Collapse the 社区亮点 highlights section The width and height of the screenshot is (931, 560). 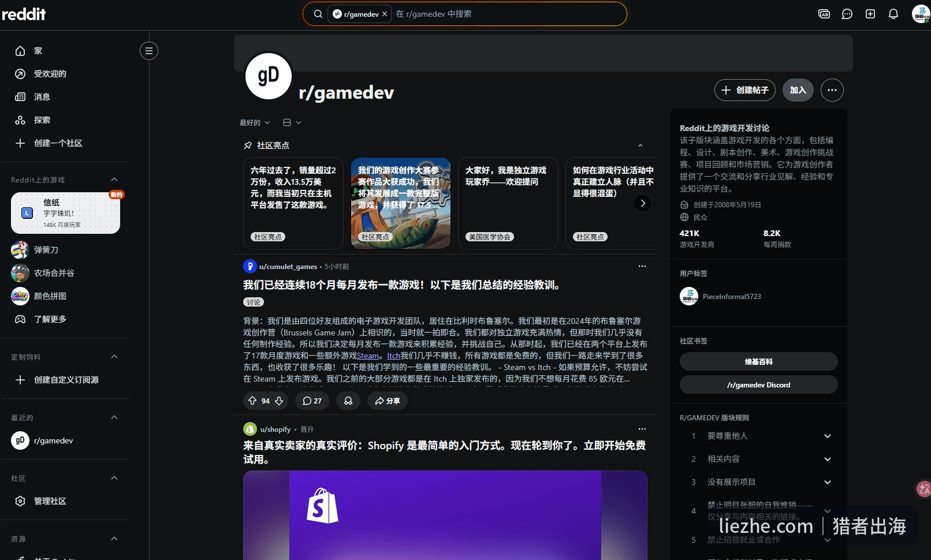[x=640, y=145]
